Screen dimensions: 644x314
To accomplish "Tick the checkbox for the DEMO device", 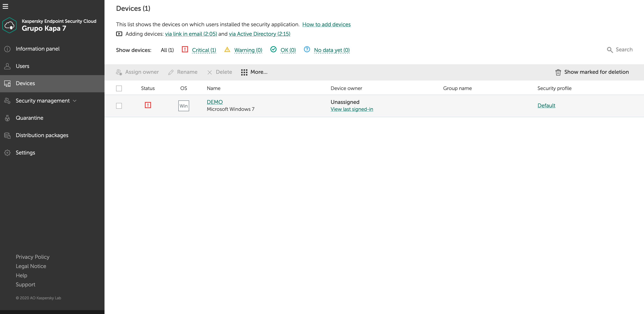I will [119, 106].
